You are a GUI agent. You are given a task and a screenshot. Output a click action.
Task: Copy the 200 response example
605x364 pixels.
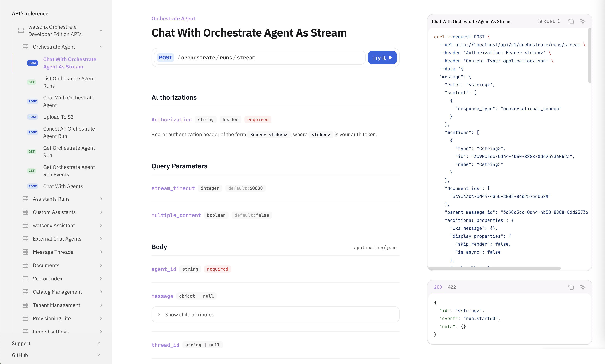pos(571,287)
